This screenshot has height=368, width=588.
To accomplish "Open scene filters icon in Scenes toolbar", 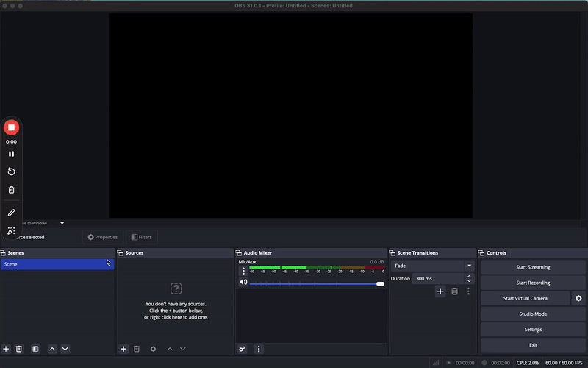I will click(x=35, y=349).
